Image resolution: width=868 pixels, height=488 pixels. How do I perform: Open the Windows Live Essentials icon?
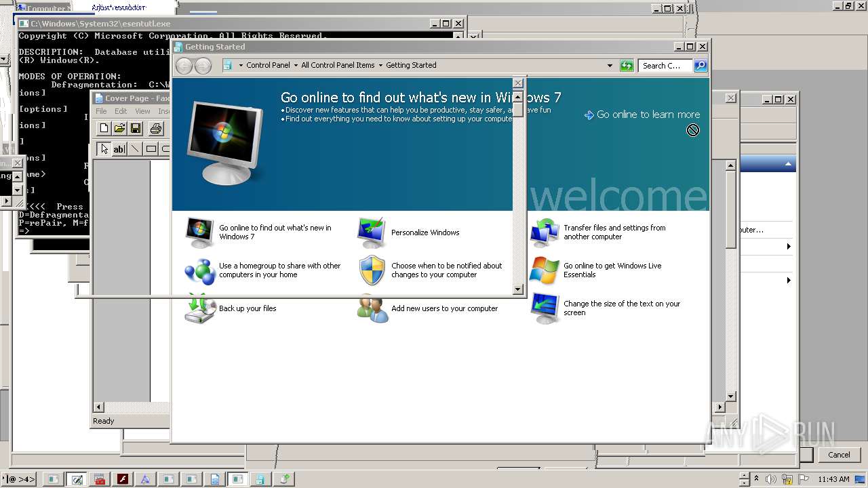pyautogui.click(x=545, y=270)
